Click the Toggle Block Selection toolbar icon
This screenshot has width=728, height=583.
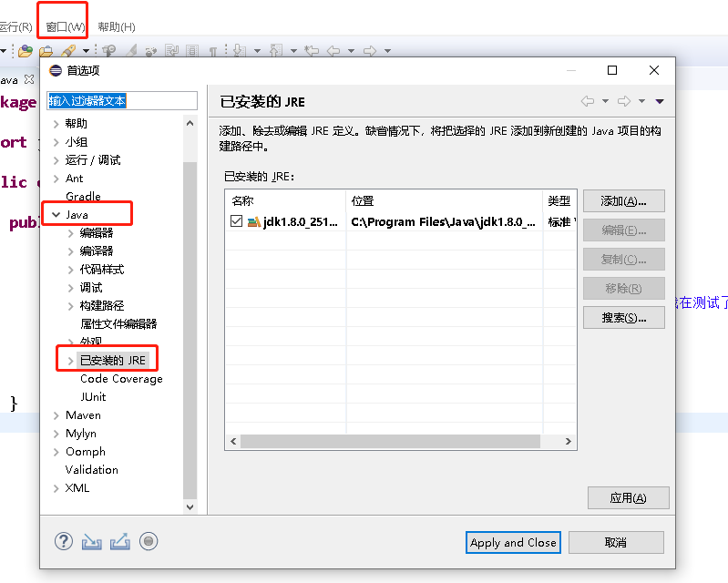[192, 51]
